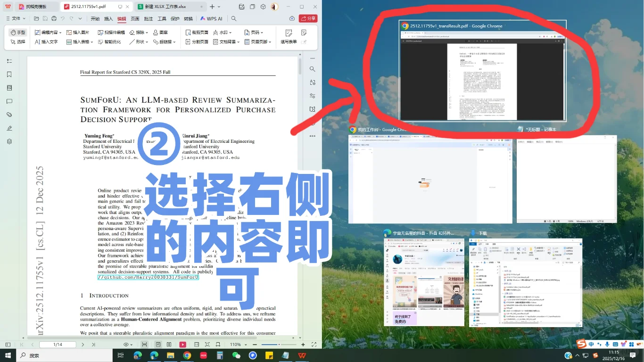
Task: Click the 智能优化 (Smart Optimize) icon
Action: click(x=109, y=42)
